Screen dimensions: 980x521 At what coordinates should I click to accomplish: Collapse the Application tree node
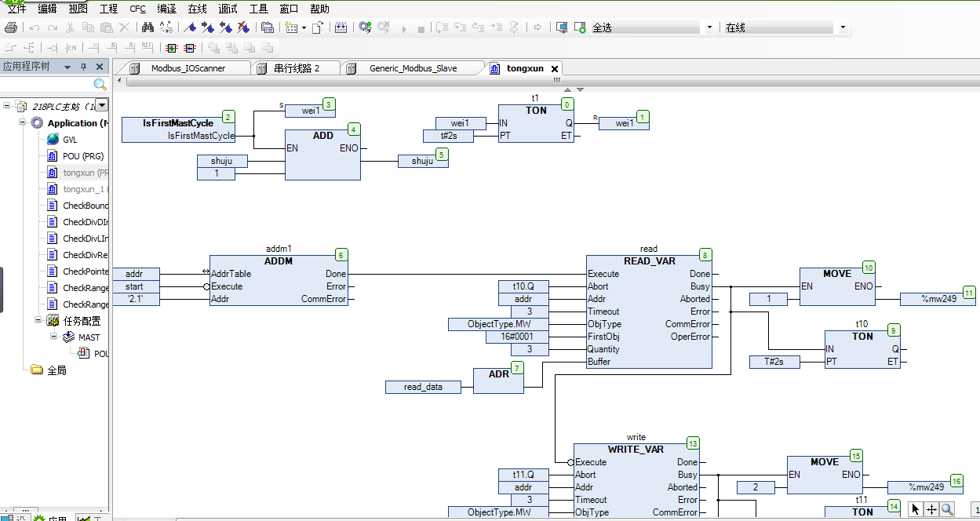[x=21, y=122]
